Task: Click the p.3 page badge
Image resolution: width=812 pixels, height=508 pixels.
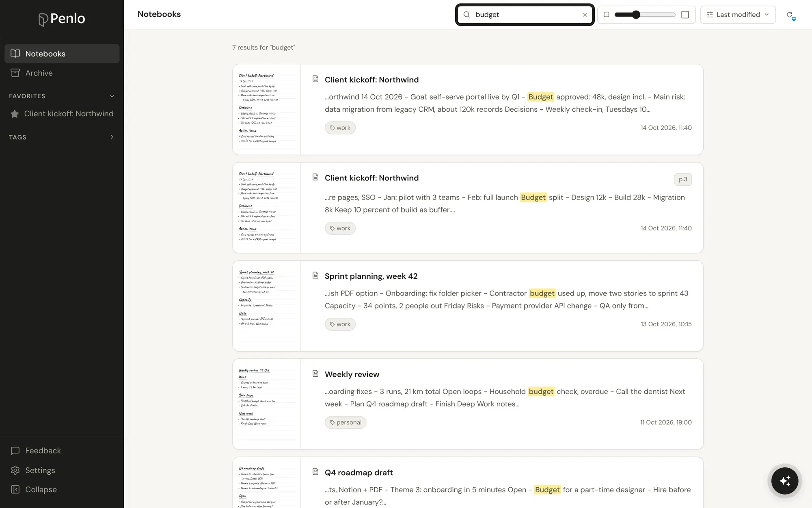Action: click(x=683, y=179)
